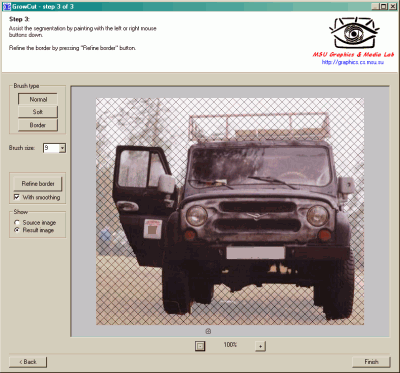This screenshot has width=400, height=373.
Task: Click the small marker icon below the image
Action: pyautogui.click(x=208, y=331)
